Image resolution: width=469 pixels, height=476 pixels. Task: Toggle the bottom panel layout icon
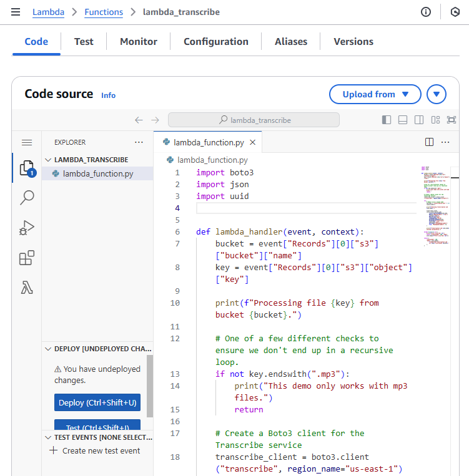(x=403, y=120)
